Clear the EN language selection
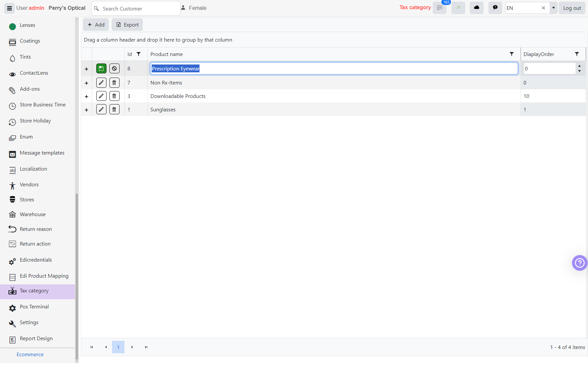This screenshot has width=588, height=369. 543,8
